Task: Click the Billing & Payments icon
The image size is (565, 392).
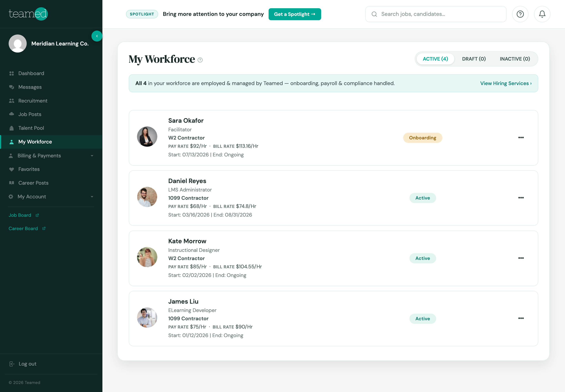Action: pos(11,156)
